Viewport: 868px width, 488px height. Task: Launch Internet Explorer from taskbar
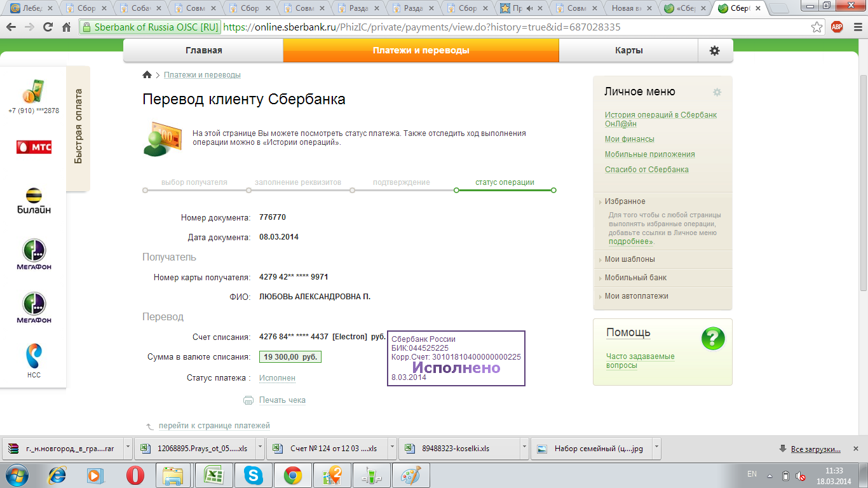coord(58,475)
